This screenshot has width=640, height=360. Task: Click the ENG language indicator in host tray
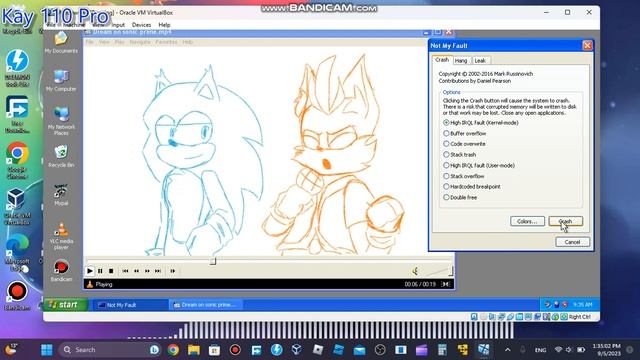(540, 350)
